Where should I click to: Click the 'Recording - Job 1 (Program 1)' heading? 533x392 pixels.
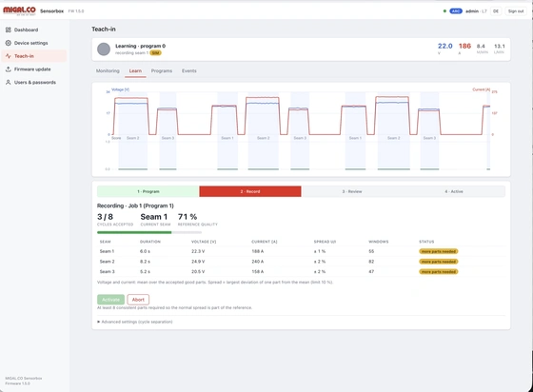[x=135, y=206]
